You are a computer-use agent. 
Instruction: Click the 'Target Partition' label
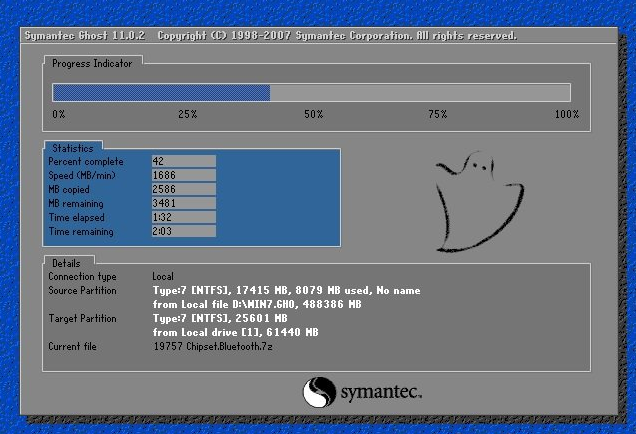tap(82, 318)
